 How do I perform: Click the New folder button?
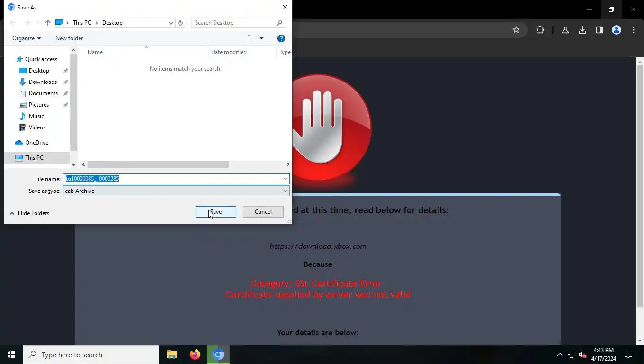69,38
